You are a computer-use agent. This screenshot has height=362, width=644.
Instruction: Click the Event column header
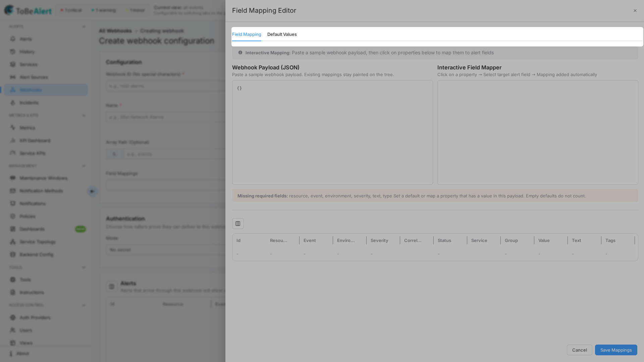[310, 240]
